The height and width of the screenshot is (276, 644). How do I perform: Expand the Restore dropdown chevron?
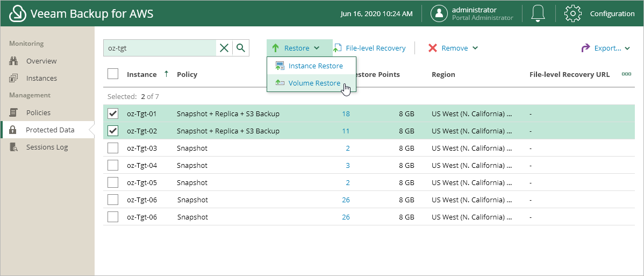tap(317, 48)
